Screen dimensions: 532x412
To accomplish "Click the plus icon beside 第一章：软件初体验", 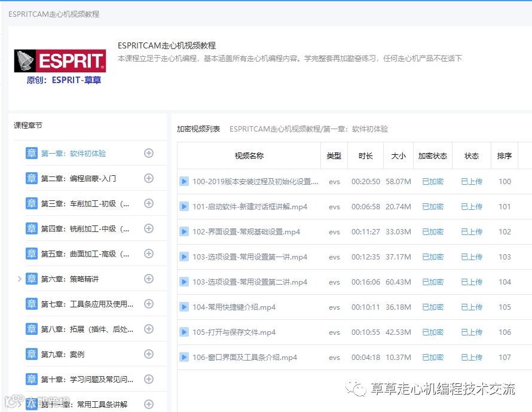I will click(149, 153).
